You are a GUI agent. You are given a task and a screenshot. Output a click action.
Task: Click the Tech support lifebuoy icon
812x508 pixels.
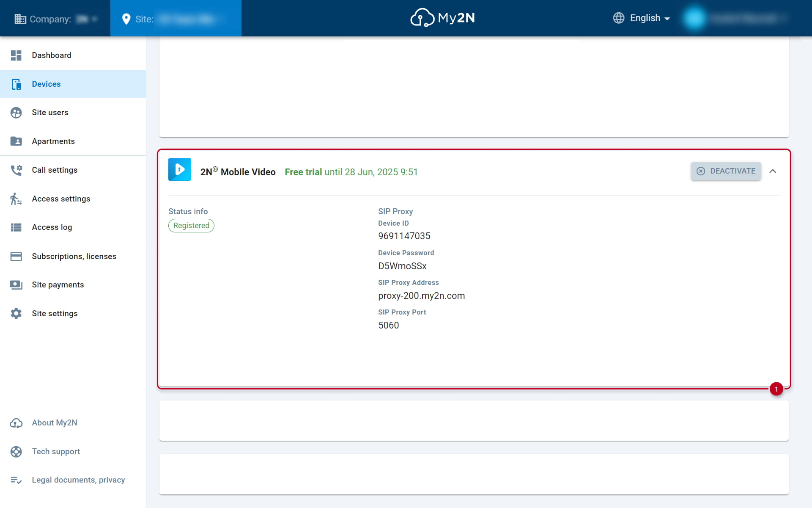coord(16,452)
